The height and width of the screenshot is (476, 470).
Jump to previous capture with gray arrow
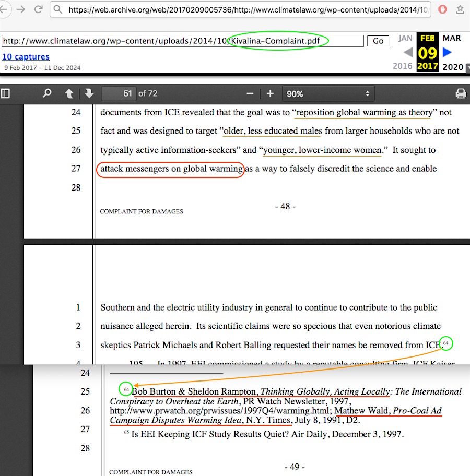408,52
